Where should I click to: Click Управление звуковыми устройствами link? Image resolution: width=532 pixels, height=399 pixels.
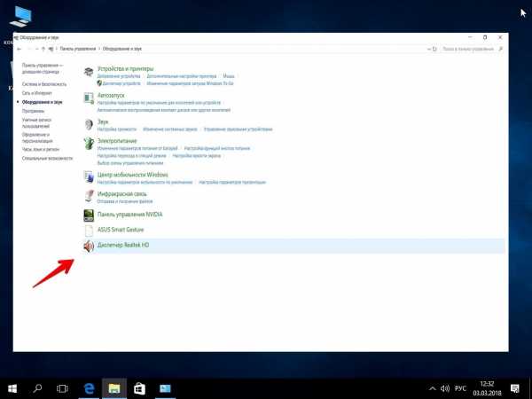coord(239,129)
